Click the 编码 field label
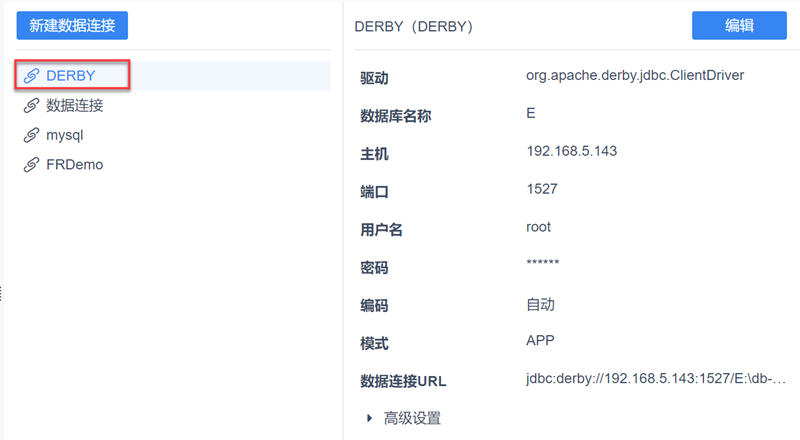The height and width of the screenshot is (440, 800). coord(374,305)
